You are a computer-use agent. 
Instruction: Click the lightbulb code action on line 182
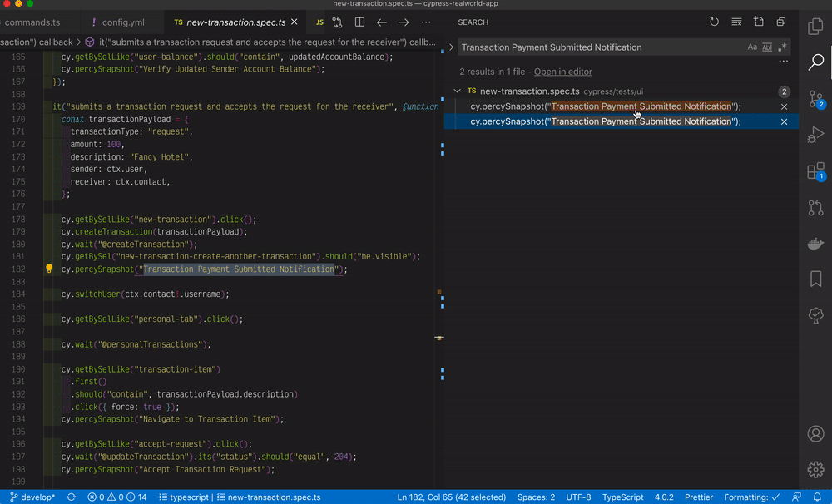click(49, 269)
